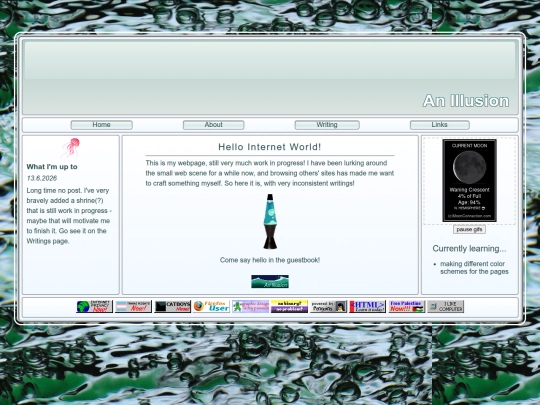This screenshot has width=540, height=405.
Task: Open the Writing page
Action: pyautogui.click(x=327, y=125)
